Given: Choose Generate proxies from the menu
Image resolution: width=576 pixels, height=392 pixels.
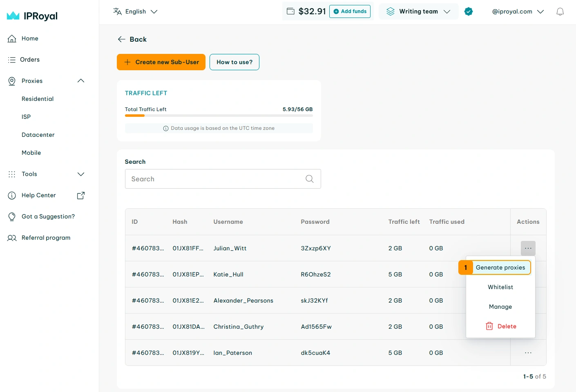Looking at the screenshot, I should (x=500, y=267).
